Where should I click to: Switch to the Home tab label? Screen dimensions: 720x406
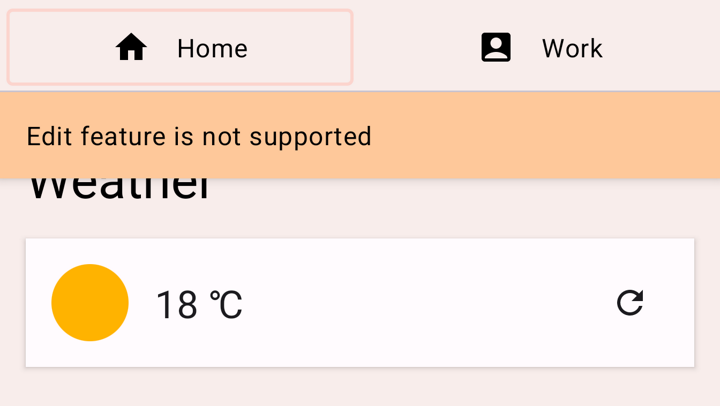(212, 48)
